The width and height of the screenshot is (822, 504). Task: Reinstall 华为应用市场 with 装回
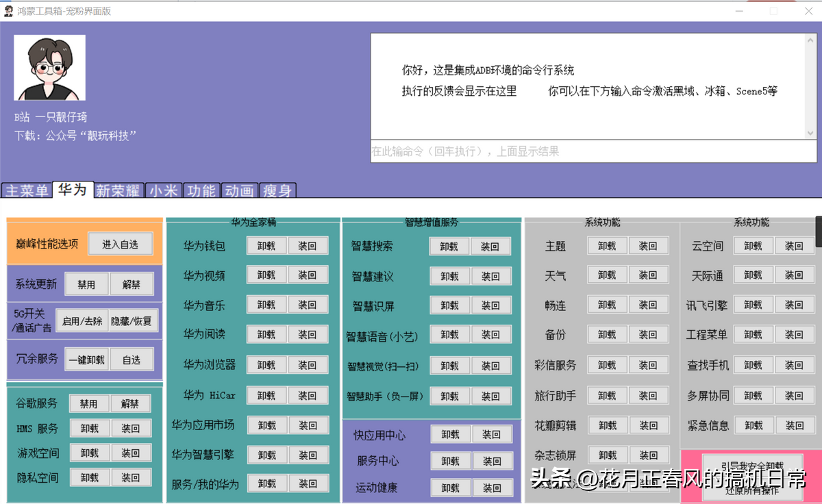308,425
